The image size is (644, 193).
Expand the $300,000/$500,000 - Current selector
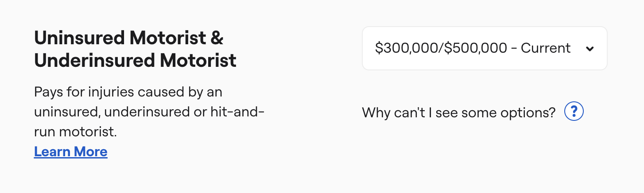tap(484, 48)
